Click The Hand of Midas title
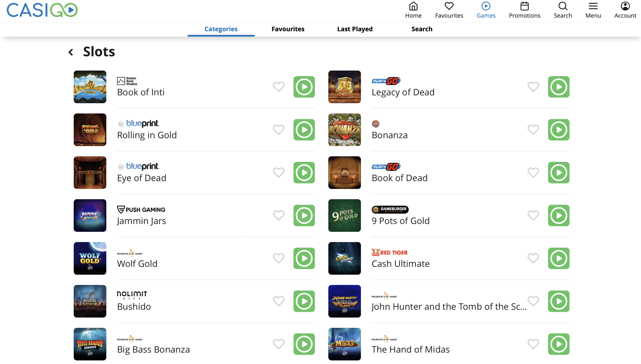The height and width of the screenshot is (364, 641). [x=410, y=349]
